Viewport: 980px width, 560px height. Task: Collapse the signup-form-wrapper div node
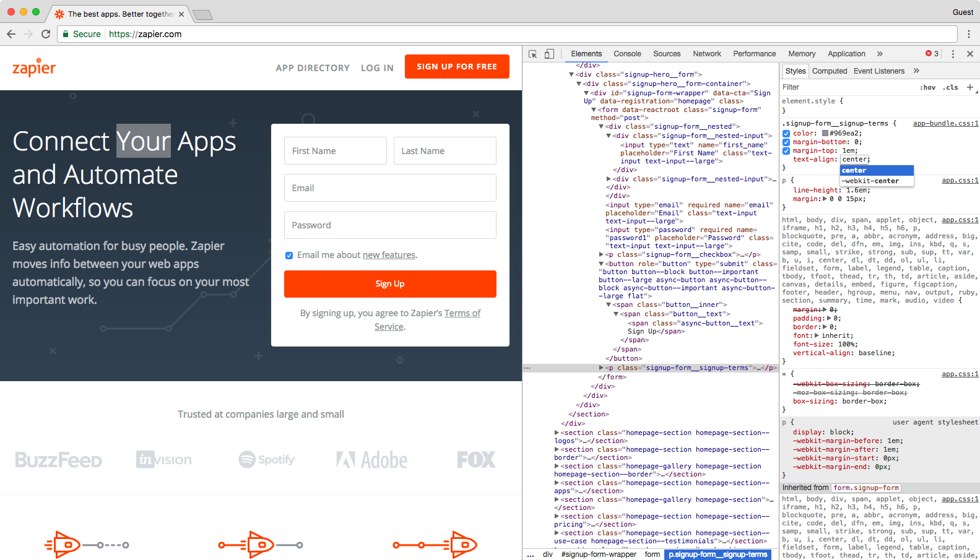pyautogui.click(x=586, y=93)
